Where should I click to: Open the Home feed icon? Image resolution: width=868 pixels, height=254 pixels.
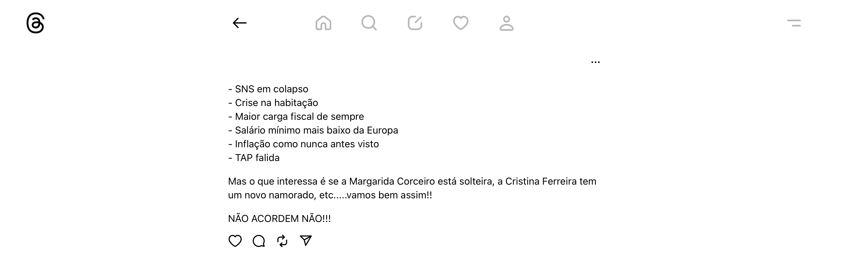(x=323, y=23)
